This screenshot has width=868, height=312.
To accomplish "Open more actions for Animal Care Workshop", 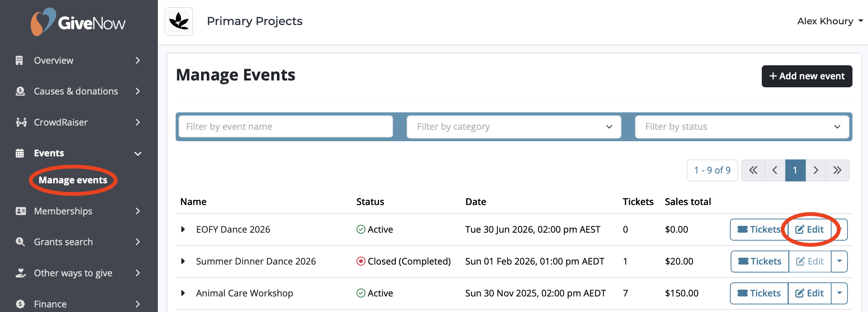I will point(839,293).
